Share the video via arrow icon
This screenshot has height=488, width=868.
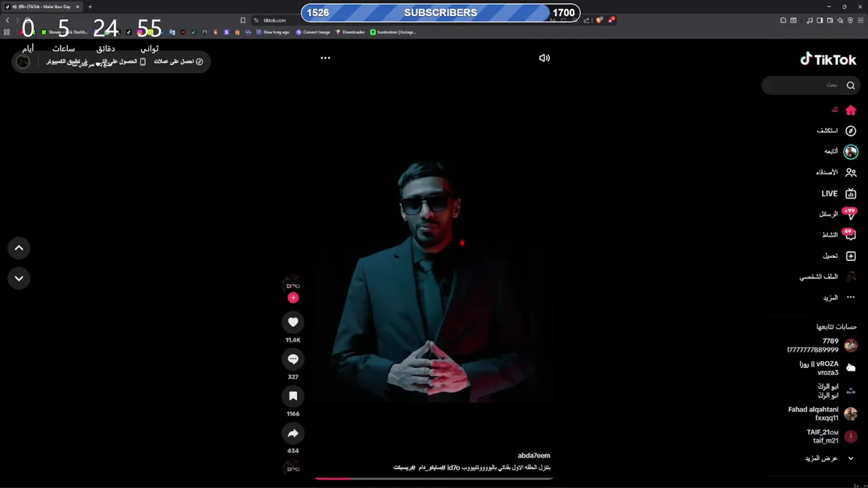coord(293,433)
